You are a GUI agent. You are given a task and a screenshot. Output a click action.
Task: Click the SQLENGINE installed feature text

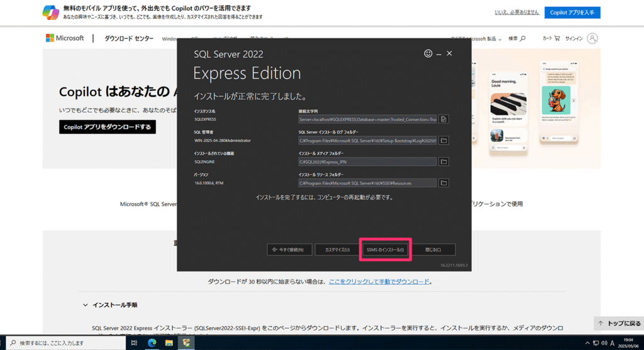coord(204,161)
